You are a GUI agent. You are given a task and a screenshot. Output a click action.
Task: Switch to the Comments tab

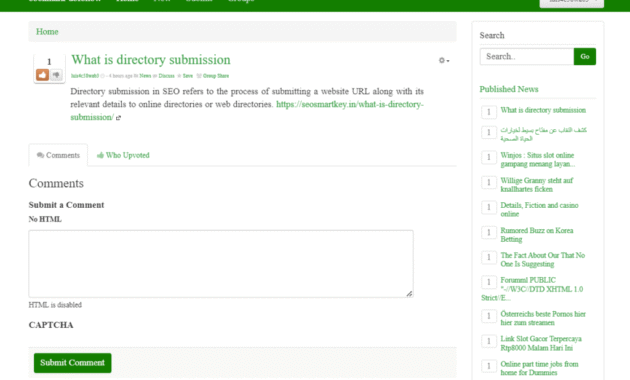(58, 155)
